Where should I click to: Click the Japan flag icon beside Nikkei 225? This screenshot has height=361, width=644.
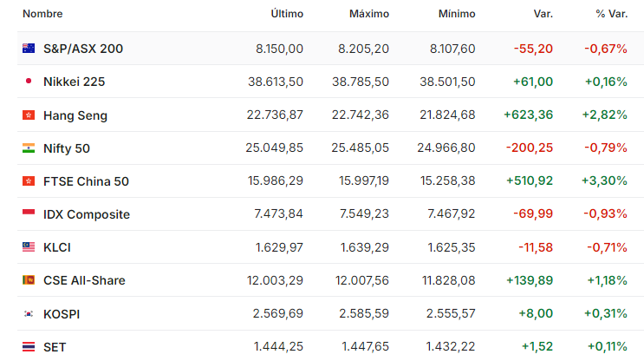[29, 81]
